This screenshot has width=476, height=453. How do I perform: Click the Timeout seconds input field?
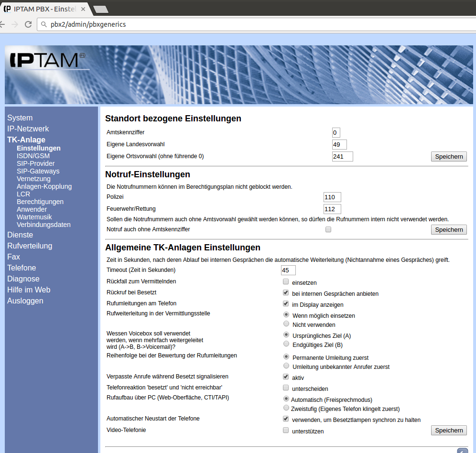pyautogui.click(x=288, y=270)
